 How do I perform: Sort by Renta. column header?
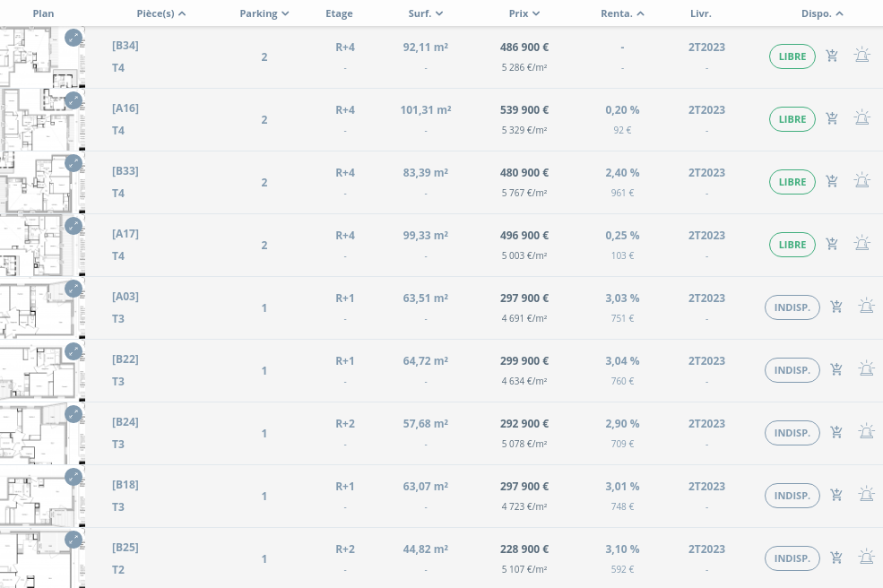coord(622,13)
